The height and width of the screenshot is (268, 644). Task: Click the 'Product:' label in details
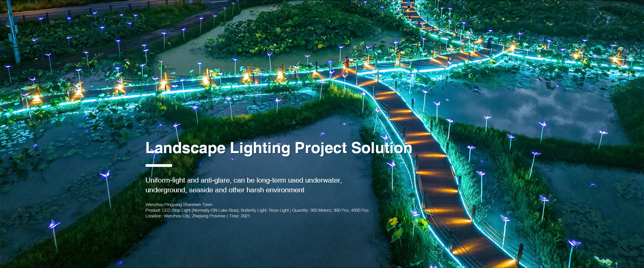(153, 210)
